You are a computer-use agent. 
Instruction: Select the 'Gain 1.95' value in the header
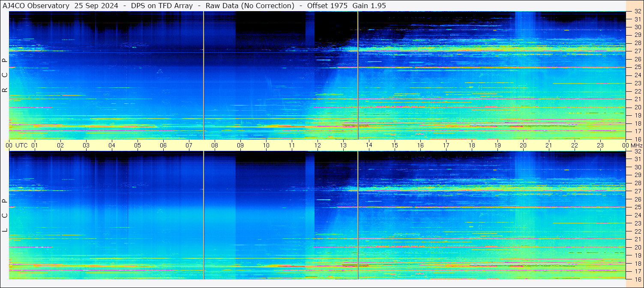[372, 6]
